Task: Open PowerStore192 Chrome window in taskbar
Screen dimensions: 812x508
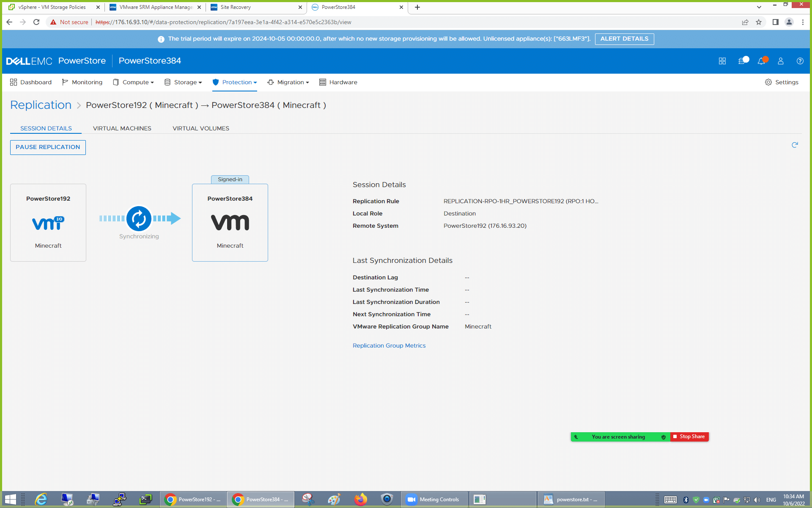Action: point(193,500)
